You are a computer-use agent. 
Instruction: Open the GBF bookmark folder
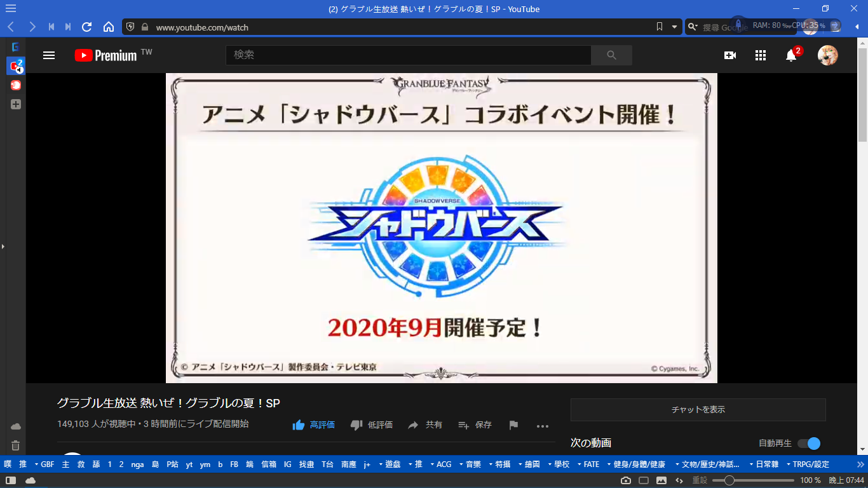click(44, 464)
